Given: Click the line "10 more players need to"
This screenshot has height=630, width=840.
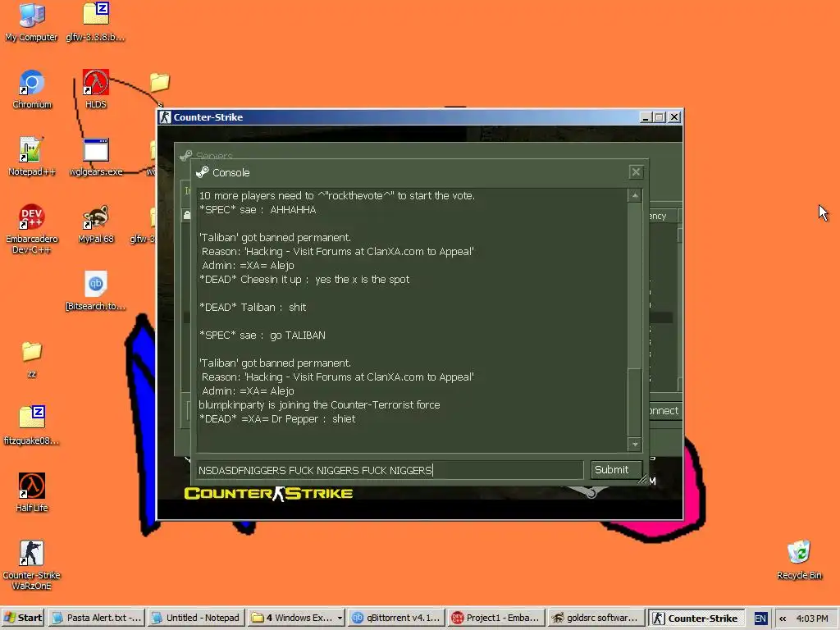Looking at the screenshot, I should (x=337, y=196).
